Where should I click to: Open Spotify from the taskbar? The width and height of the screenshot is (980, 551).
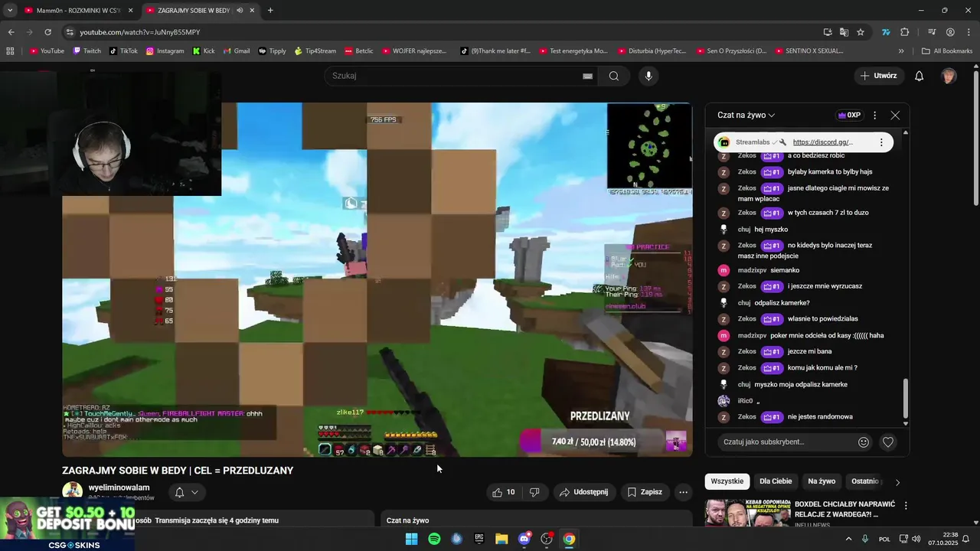[434, 539]
